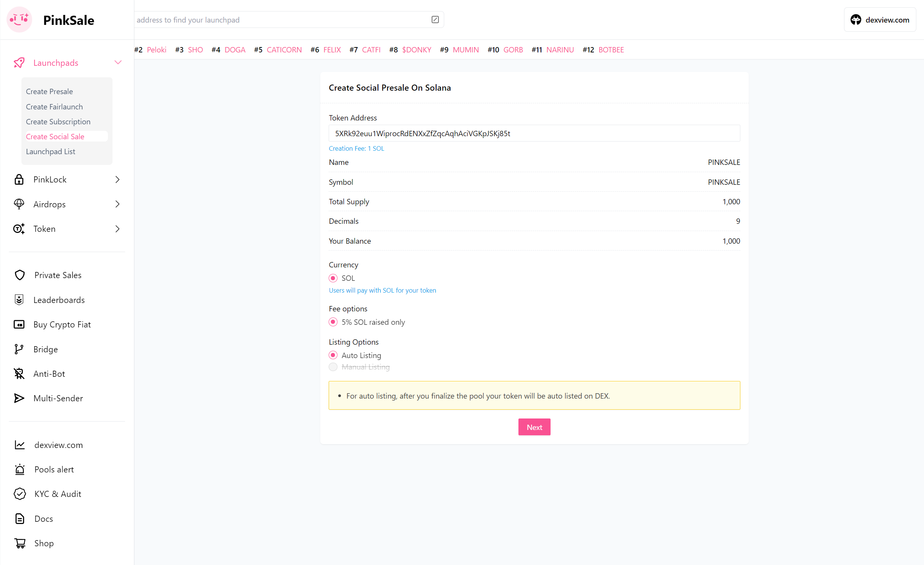Open trending token $DONKY
The width and height of the screenshot is (924, 565).
tap(417, 50)
